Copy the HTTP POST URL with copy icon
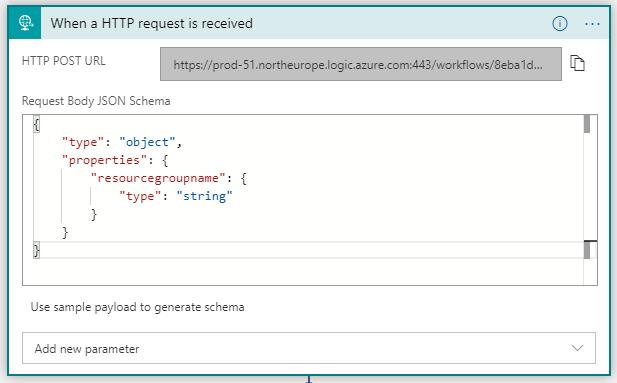617x383 pixels. point(577,63)
